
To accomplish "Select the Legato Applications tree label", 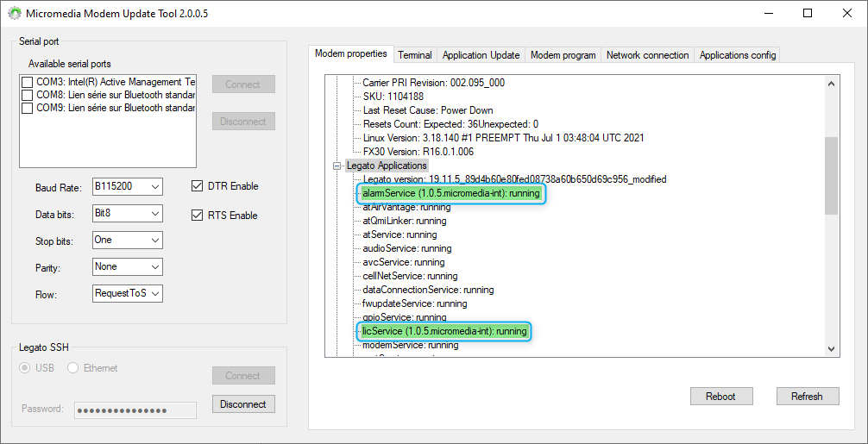I will pyautogui.click(x=387, y=166).
